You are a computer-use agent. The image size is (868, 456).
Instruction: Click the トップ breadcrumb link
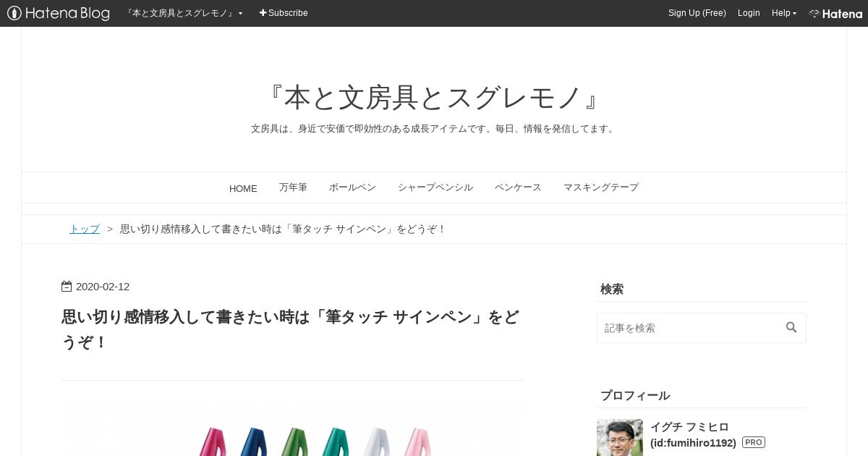[85, 229]
